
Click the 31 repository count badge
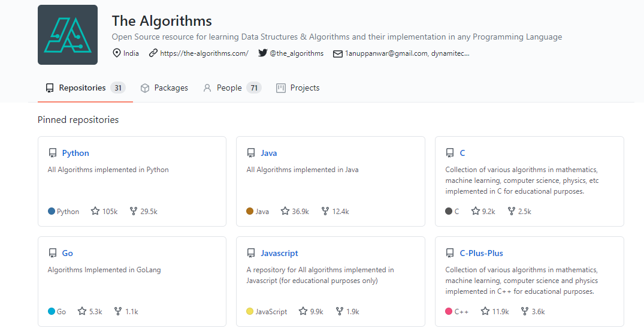[x=118, y=88]
